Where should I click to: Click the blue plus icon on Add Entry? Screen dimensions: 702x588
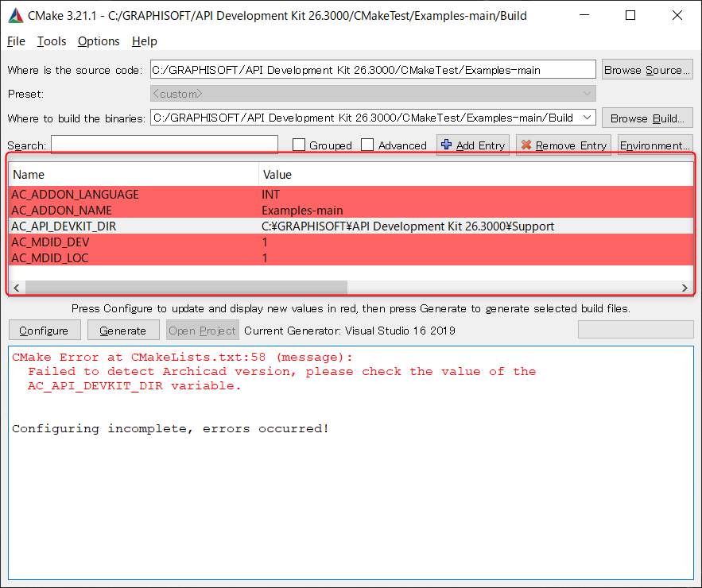tap(446, 145)
